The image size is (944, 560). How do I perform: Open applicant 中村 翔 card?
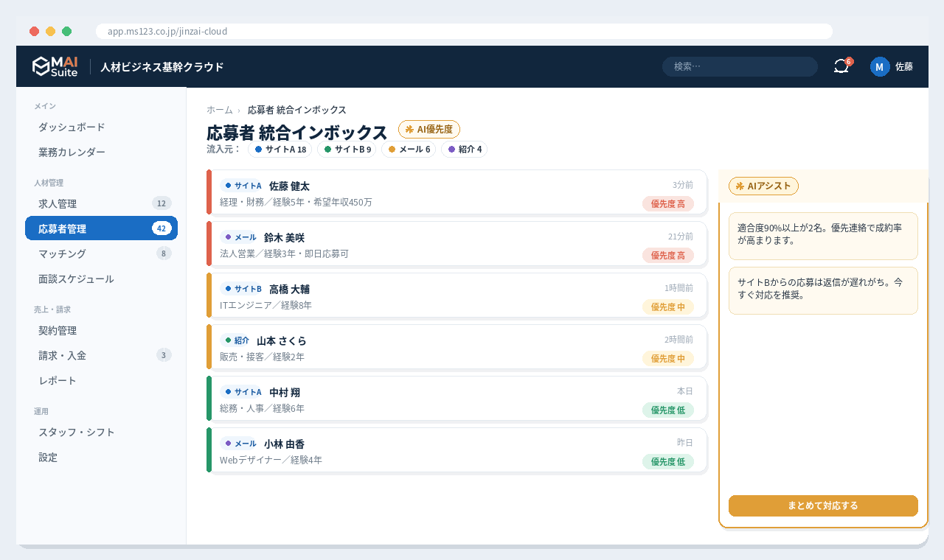(457, 399)
